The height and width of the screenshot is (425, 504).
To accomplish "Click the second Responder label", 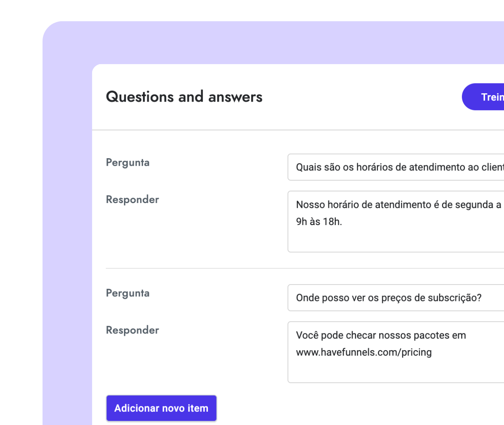I will (x=132, y=330).
